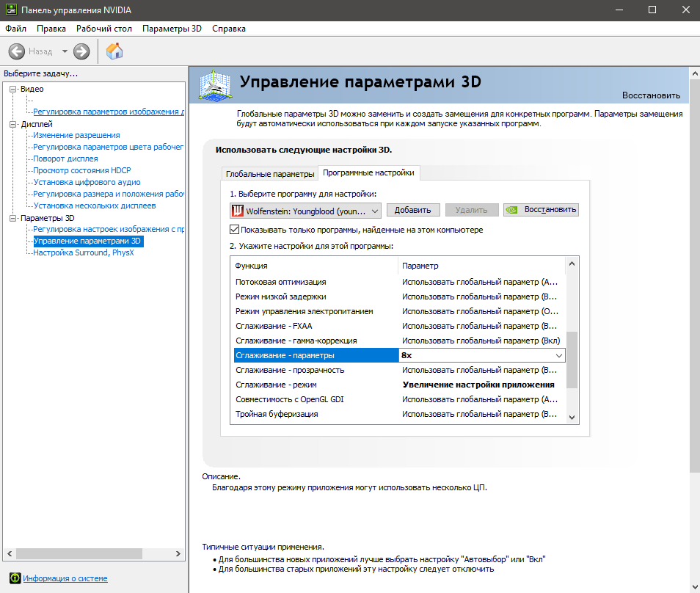
Task: Click the Удалить button
Action: 471,210
